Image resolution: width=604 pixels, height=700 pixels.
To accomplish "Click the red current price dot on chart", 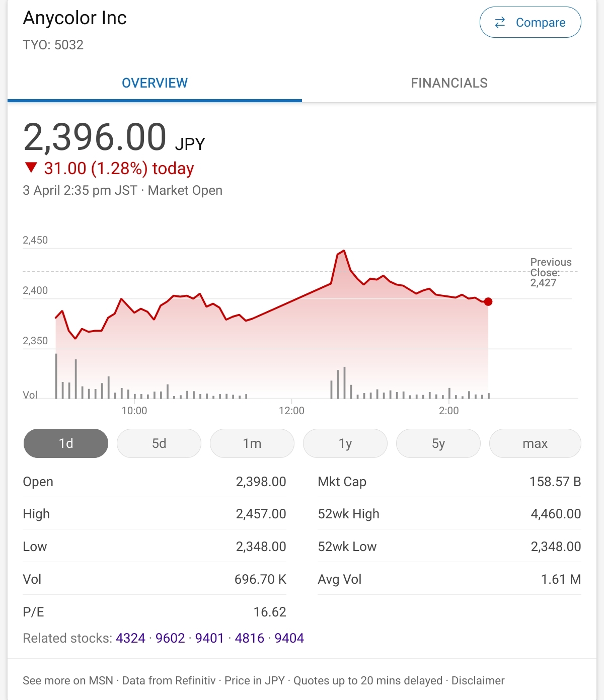I will pos(488,302).
